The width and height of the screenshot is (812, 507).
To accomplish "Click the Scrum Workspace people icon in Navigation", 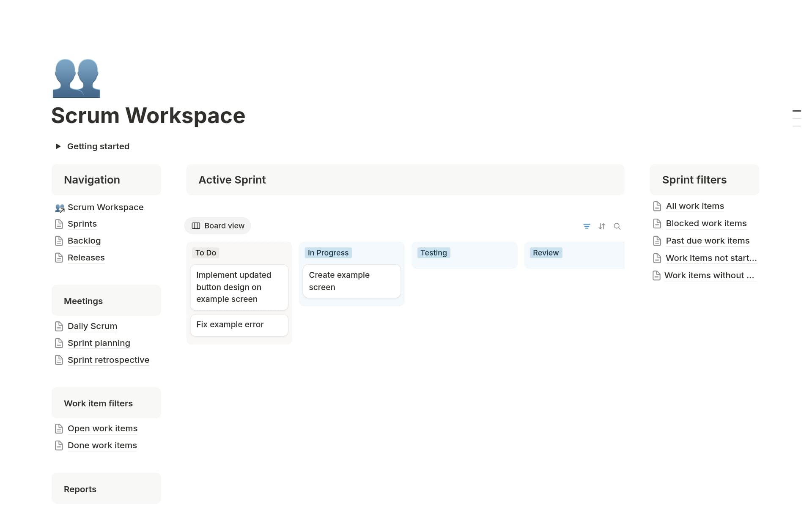I will tap(59, 208).
